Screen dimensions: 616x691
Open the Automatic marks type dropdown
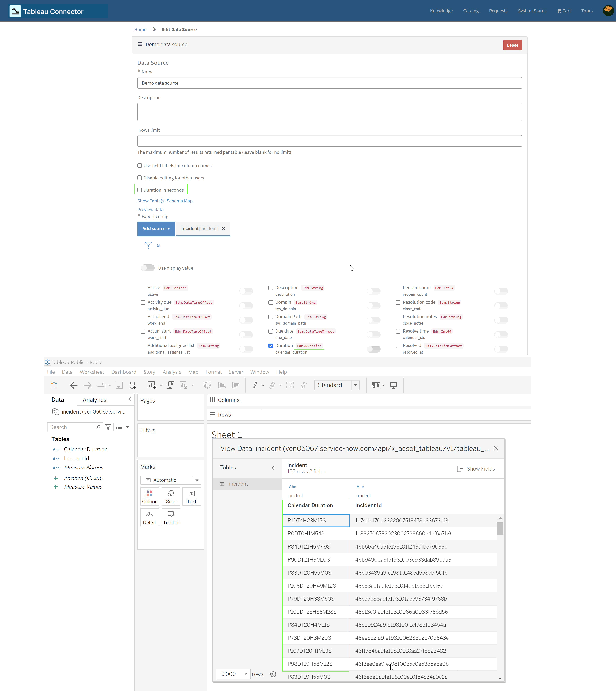point(197,480)
